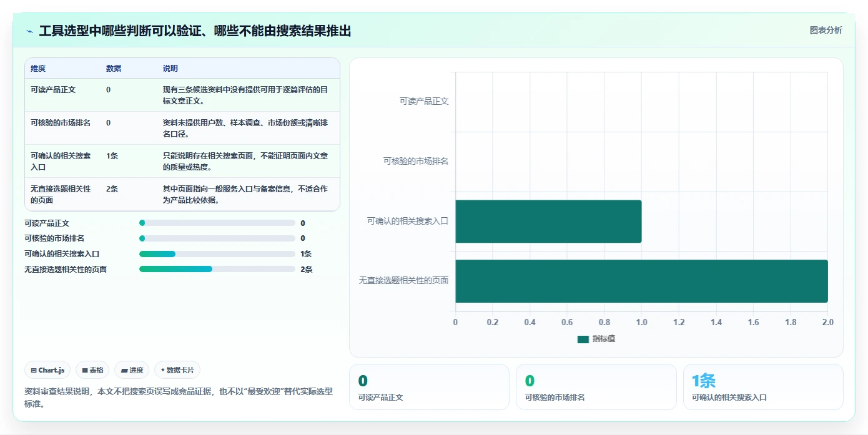The height and width of the screenshot is (435, 868).
Task: Open the 可核验的市场排名 data card
Action: point(596,387)
